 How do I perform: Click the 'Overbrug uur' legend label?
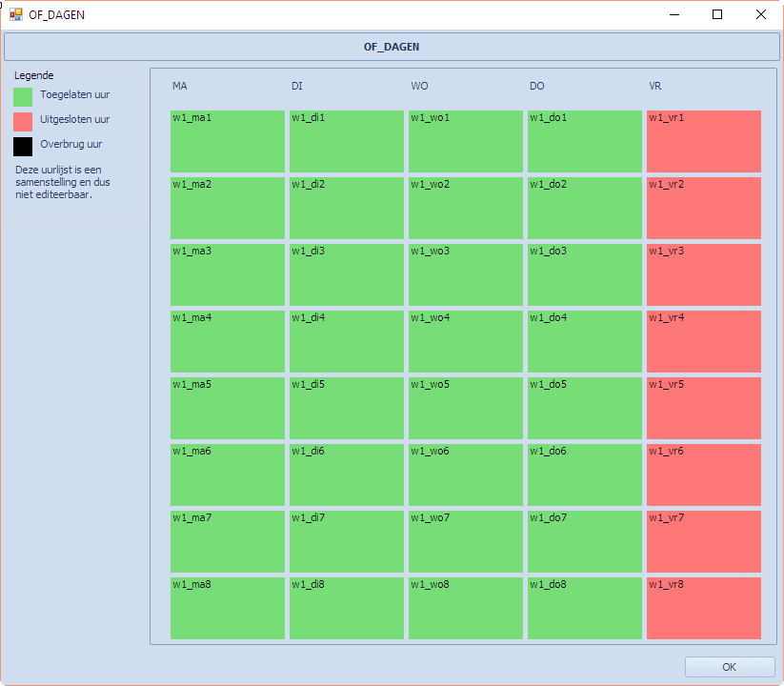point(71,144)
